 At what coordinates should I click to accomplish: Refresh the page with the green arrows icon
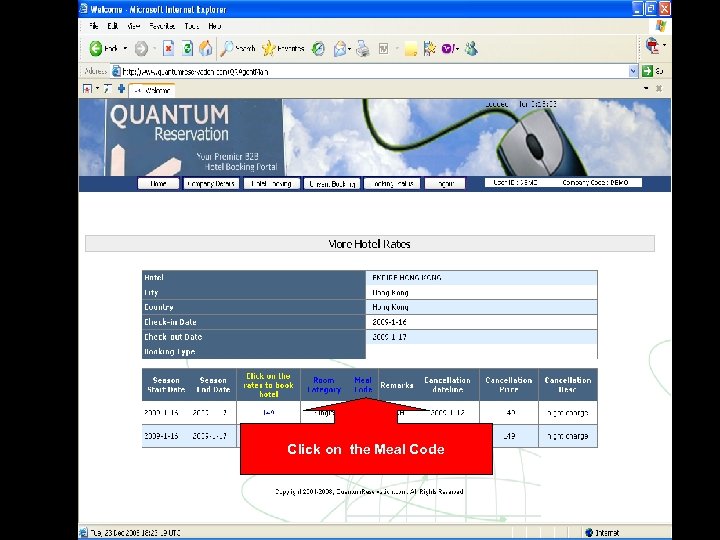187,48
